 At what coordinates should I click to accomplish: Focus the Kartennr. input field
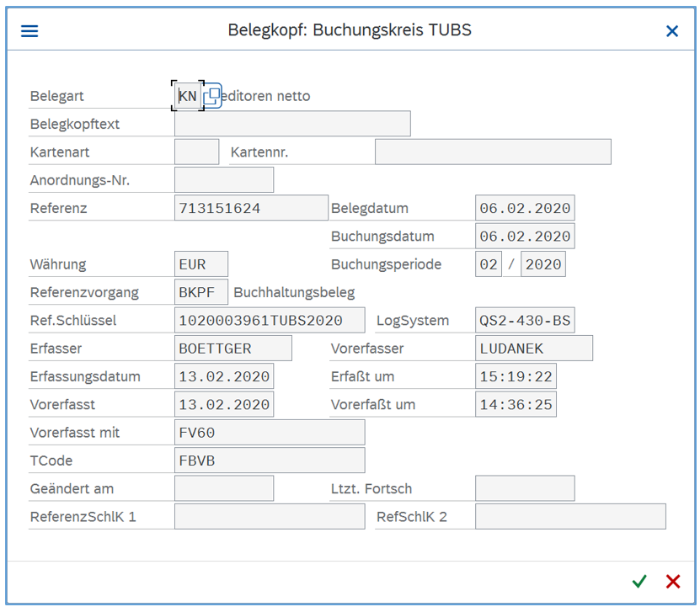[492, 152]
